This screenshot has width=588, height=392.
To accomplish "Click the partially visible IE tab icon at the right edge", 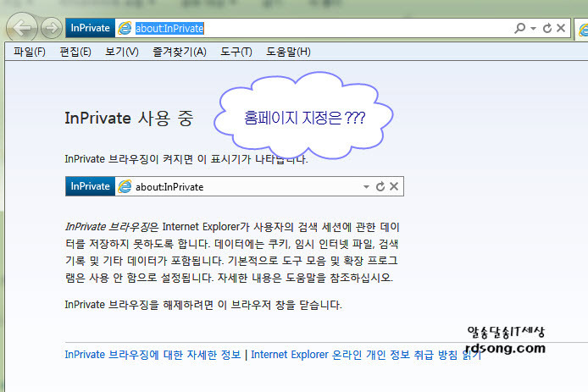I will tap(583, 30).
